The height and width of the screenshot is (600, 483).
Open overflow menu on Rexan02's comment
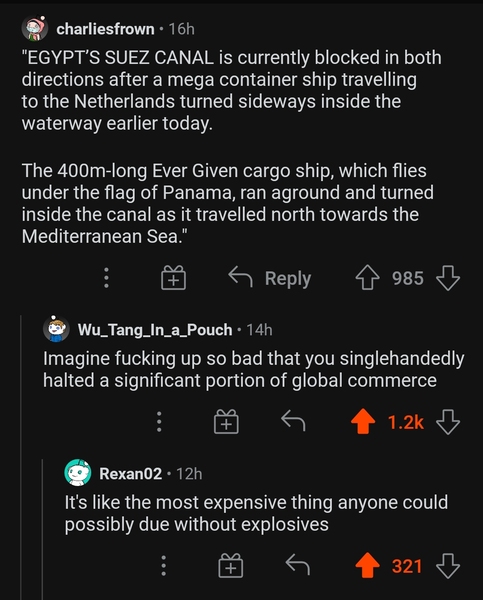coord(164,565)
